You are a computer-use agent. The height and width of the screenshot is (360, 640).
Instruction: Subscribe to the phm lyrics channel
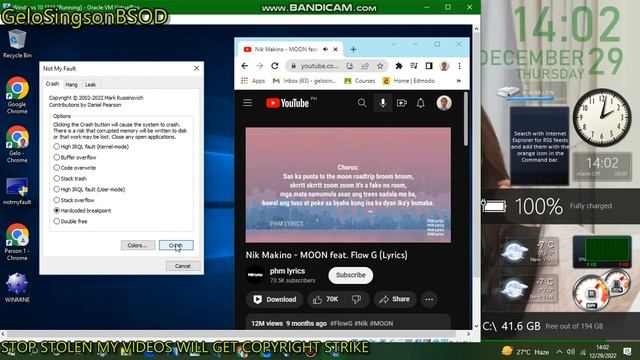(x=351, y=275)
